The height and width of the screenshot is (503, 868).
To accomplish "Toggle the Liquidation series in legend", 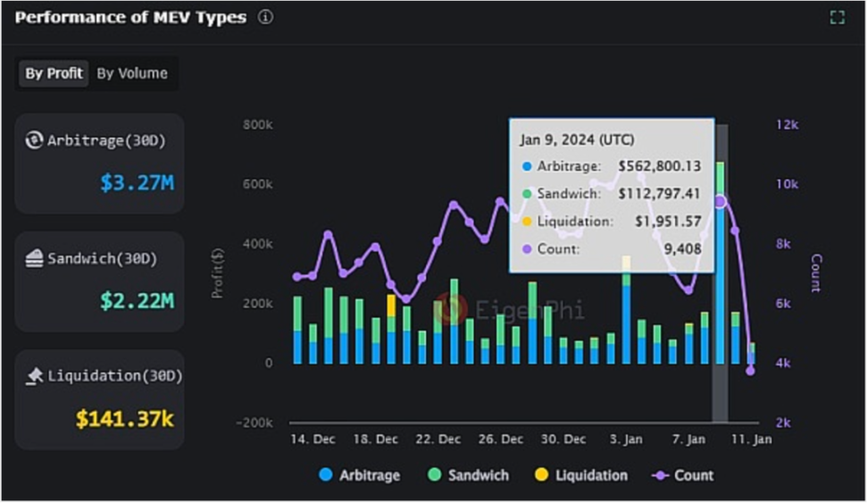I will point(581,475).
